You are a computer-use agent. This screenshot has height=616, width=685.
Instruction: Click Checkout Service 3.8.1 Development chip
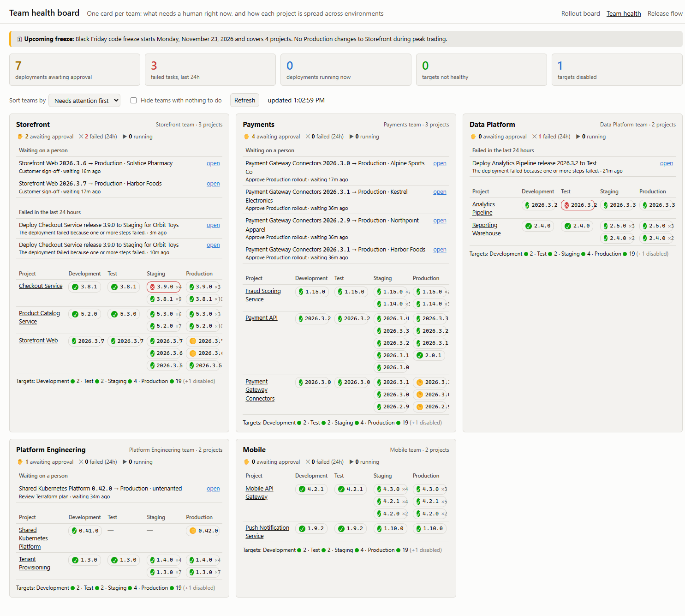(84, 287)
